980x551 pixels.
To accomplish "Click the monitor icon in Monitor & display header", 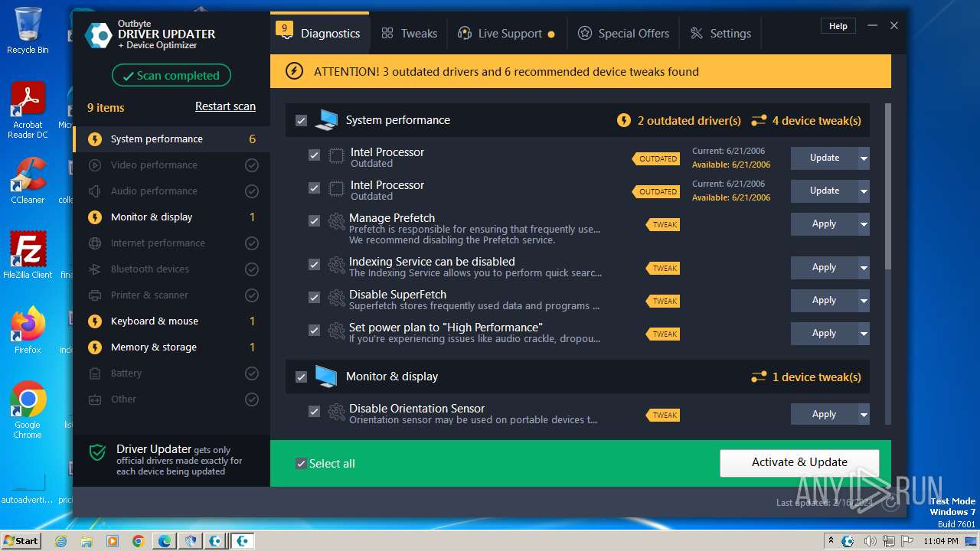I will click(326, 377).
